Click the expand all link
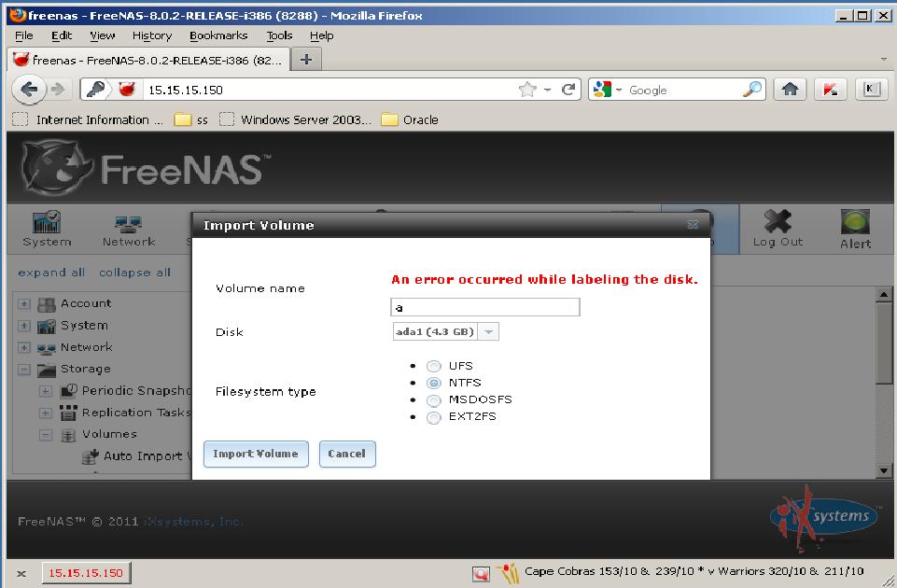 point(51,273)
